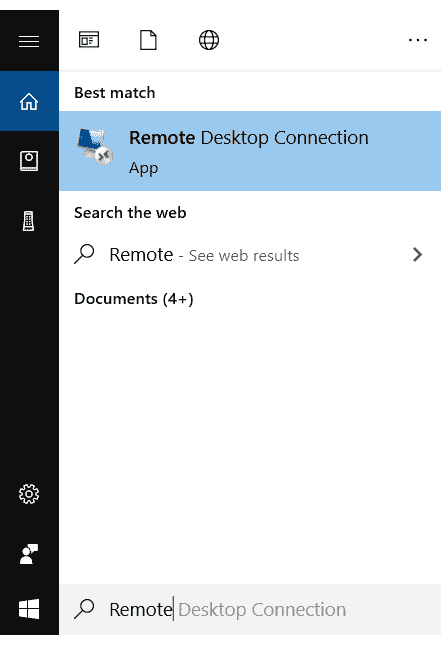
Task: Go to Home in search sidebar
Action: tap(29, 101)
